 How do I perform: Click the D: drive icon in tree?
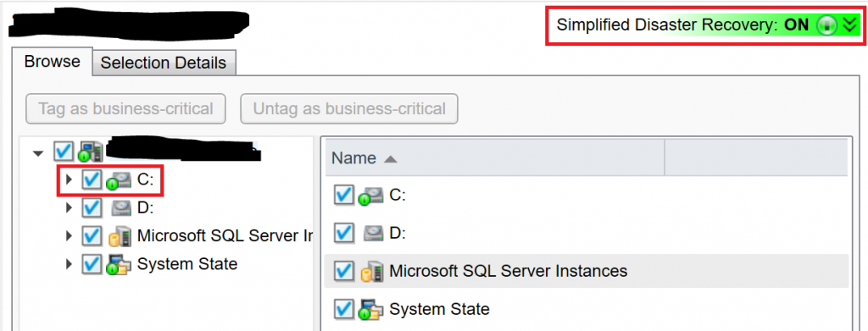[122, 207]
